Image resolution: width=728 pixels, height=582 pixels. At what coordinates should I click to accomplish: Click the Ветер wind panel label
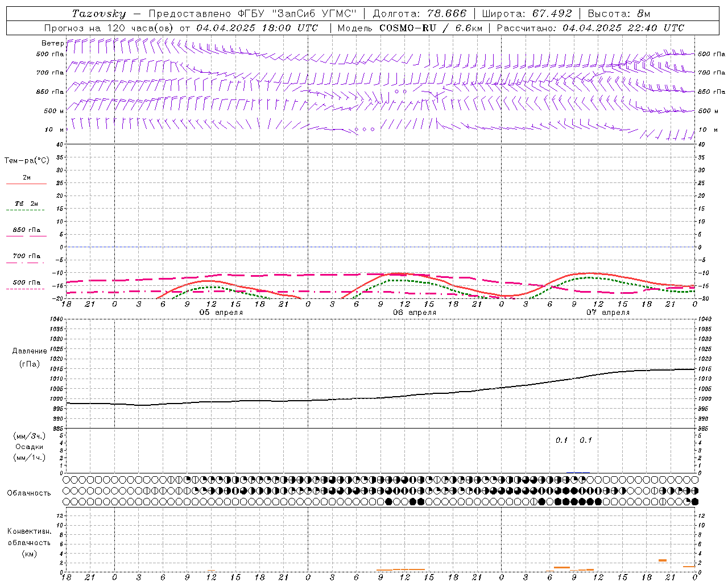pos(52,43)
